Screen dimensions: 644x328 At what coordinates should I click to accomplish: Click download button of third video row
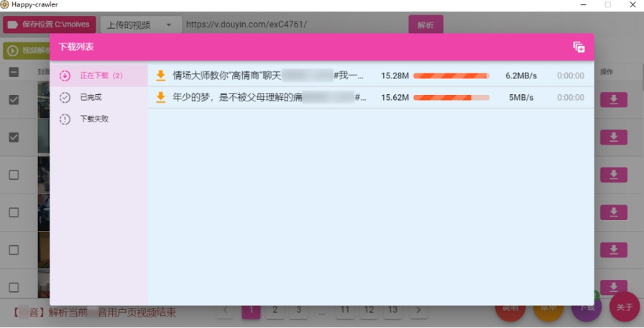tap(614, 175)
